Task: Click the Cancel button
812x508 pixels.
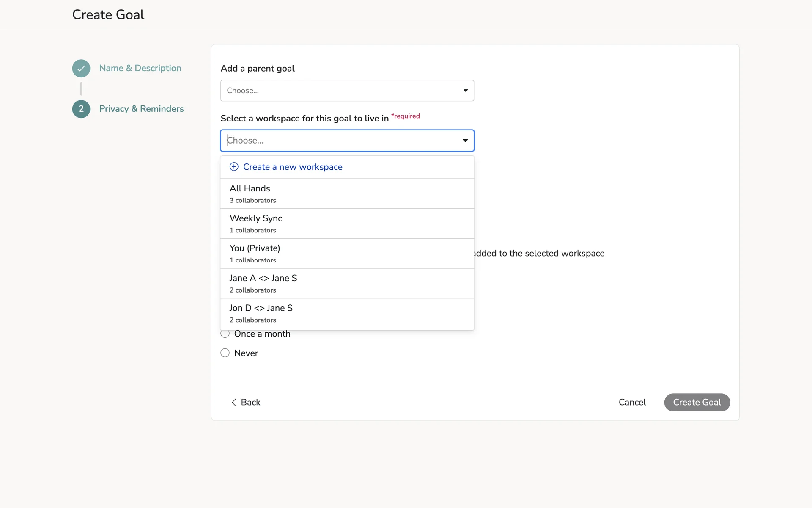Action: point(632,403)
